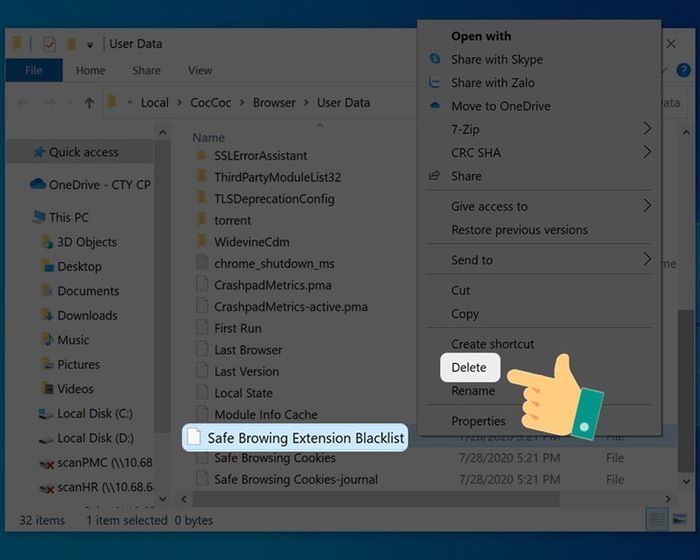Click Share with Zalo icon
700x560 pixels.
click(434, 82)
